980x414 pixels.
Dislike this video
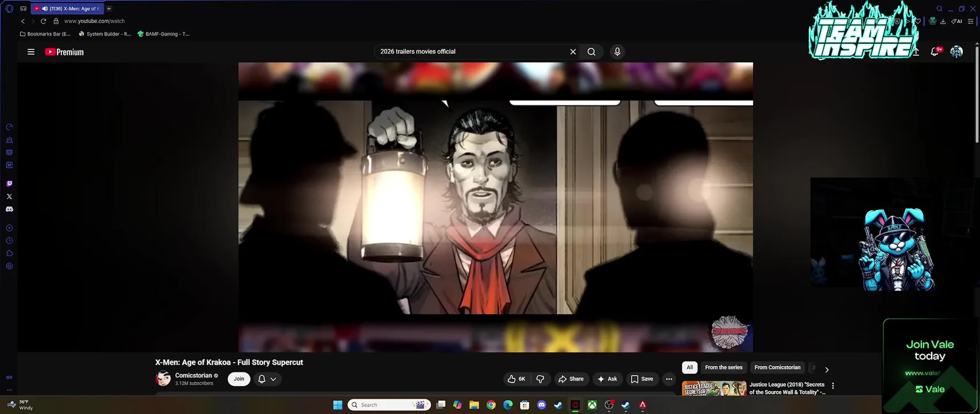[540, 379]
